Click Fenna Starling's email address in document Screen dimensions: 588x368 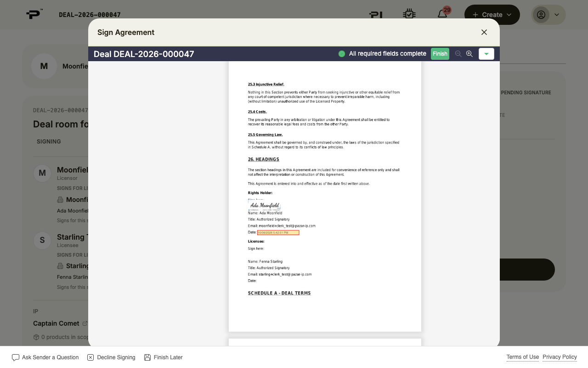[x=285, y=275]
